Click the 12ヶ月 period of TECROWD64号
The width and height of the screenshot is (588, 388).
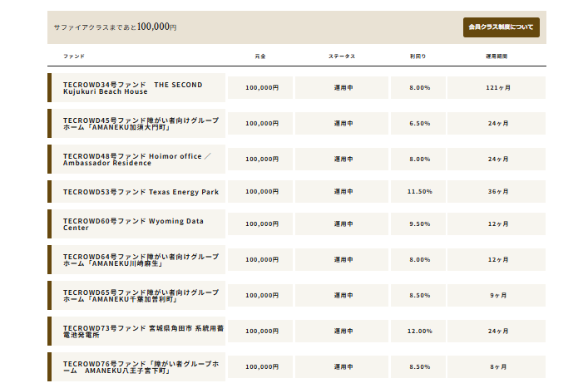point(497,259)
